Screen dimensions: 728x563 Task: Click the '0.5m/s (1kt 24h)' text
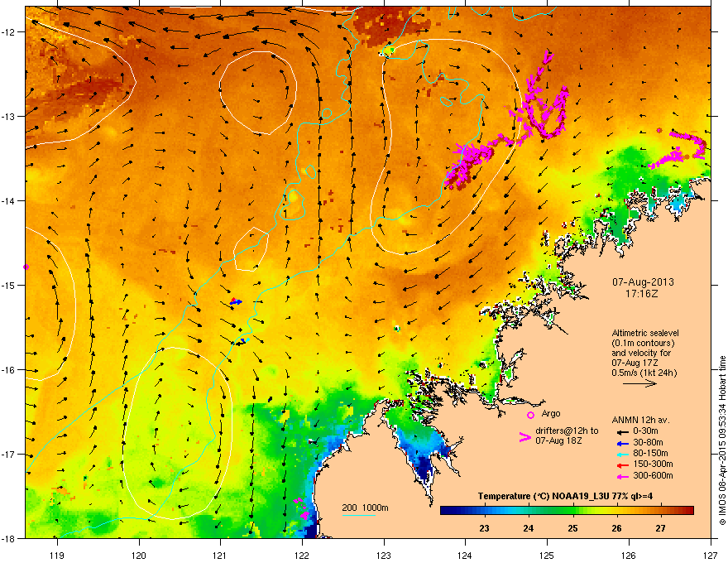[644, 373]
